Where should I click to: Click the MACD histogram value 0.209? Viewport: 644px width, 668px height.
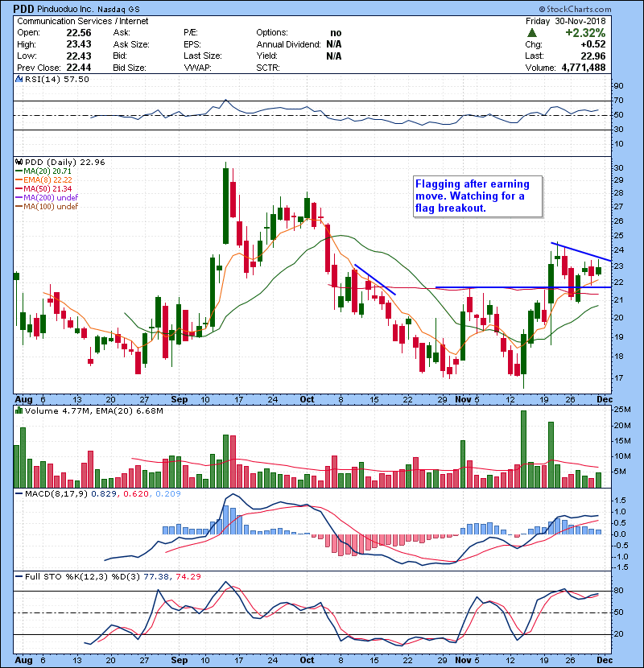(168, 494)
